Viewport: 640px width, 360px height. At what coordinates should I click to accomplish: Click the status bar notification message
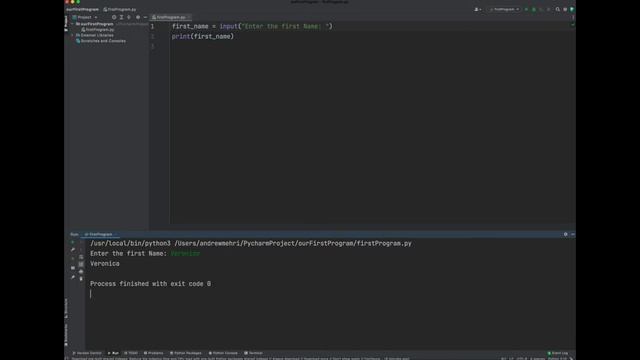(x=240, y=358)
